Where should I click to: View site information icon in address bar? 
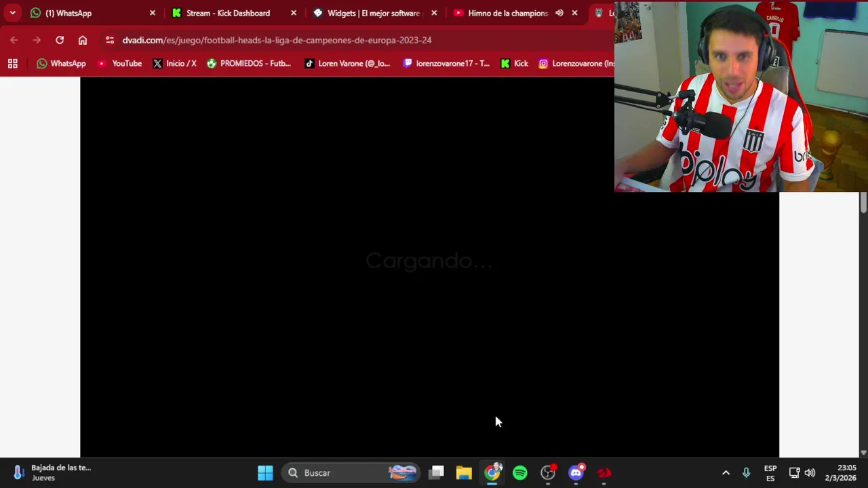pos(110,40)
